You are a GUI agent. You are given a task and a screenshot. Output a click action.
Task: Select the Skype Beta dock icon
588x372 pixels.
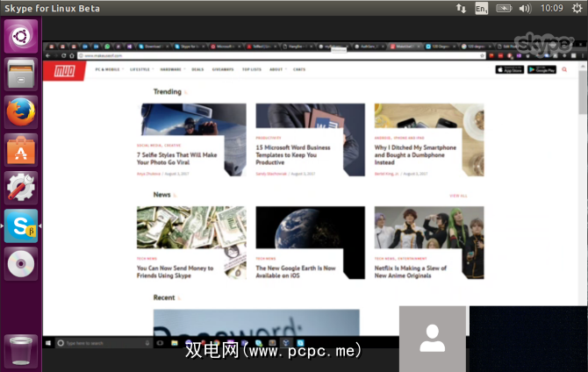point(21,225)
